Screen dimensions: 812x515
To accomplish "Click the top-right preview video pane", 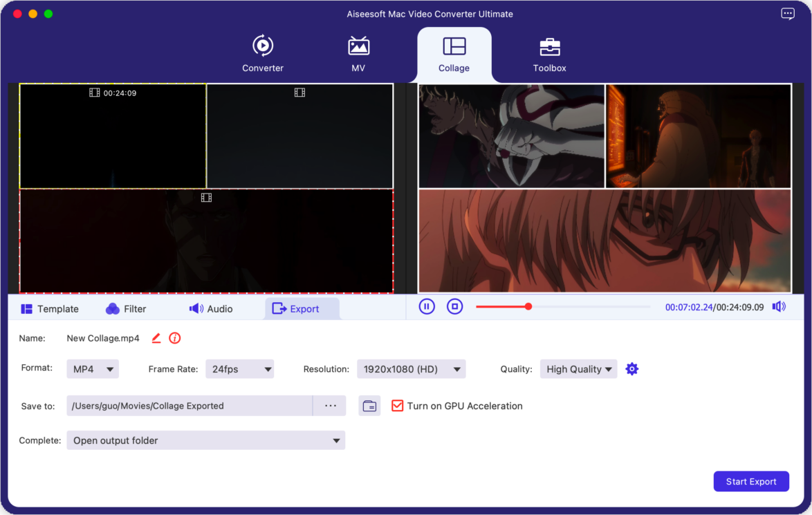I will [699, 136].
